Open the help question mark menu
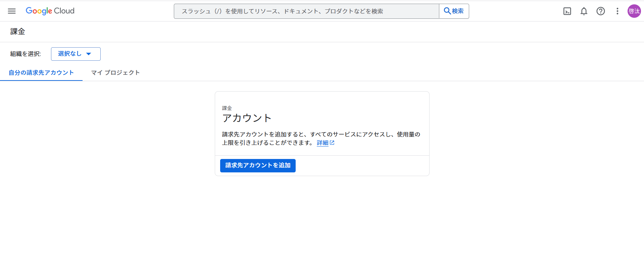The height and width of the screenshot is (272, 644). click(x=601, y=11)
